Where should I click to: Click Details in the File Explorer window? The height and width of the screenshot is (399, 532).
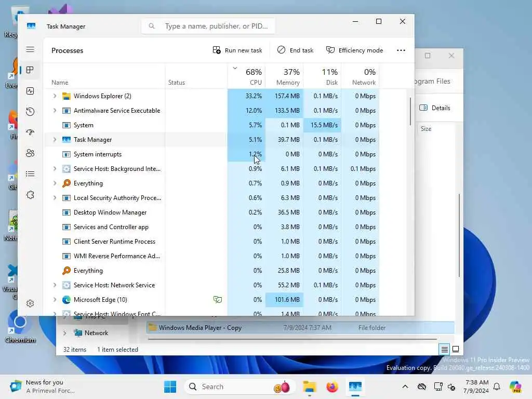(x=435, y=108)
